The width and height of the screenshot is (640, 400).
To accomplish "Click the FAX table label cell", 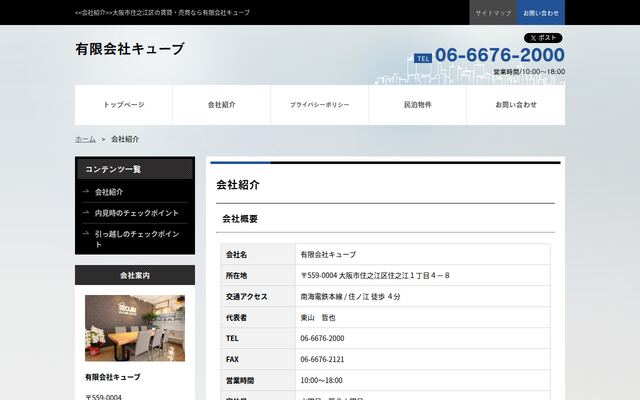I will click(x=258, y=360).
